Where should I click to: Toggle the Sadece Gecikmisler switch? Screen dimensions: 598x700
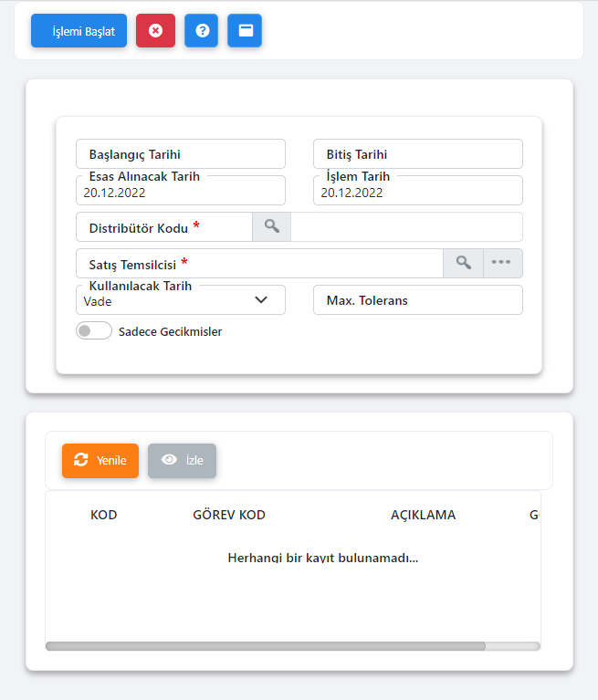[x=94, y=331]
